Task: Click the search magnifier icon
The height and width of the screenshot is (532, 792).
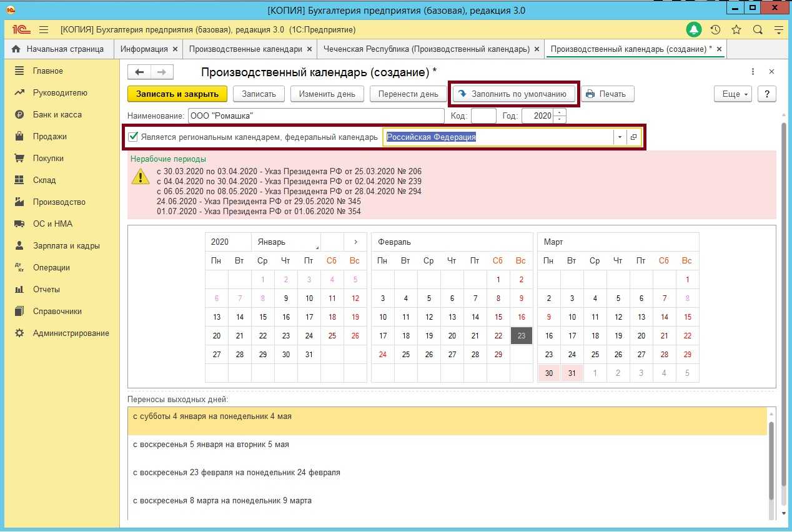Action: coord(758,29)
